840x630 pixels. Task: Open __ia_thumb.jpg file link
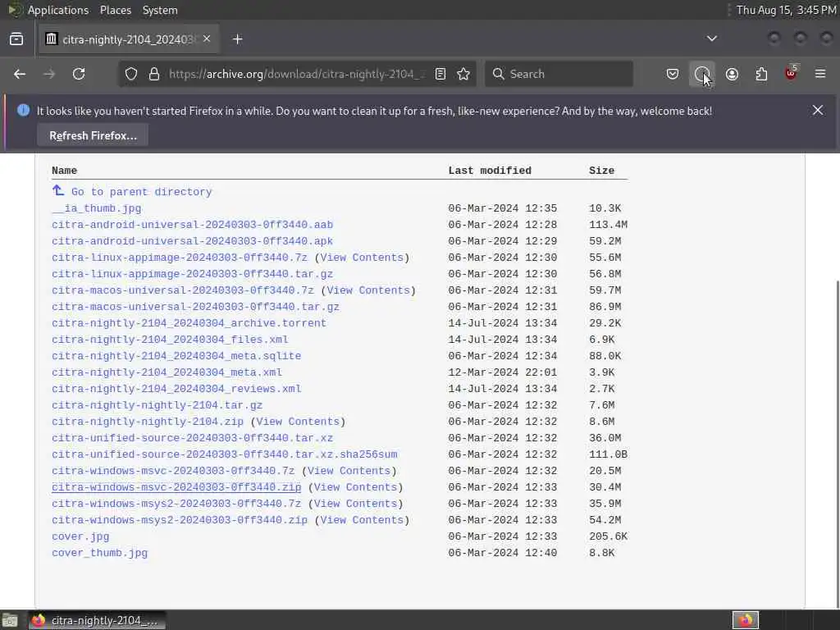tap(97, 208)
